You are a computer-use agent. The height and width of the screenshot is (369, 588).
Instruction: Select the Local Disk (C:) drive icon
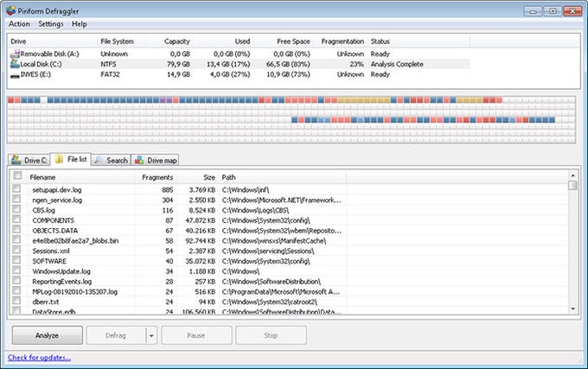tap(15, 64)
